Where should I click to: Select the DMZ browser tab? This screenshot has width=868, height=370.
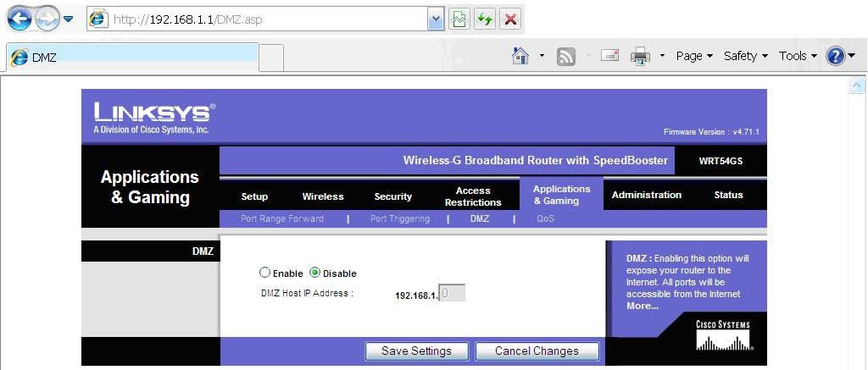pyautogui.click(x=132, y=57)
